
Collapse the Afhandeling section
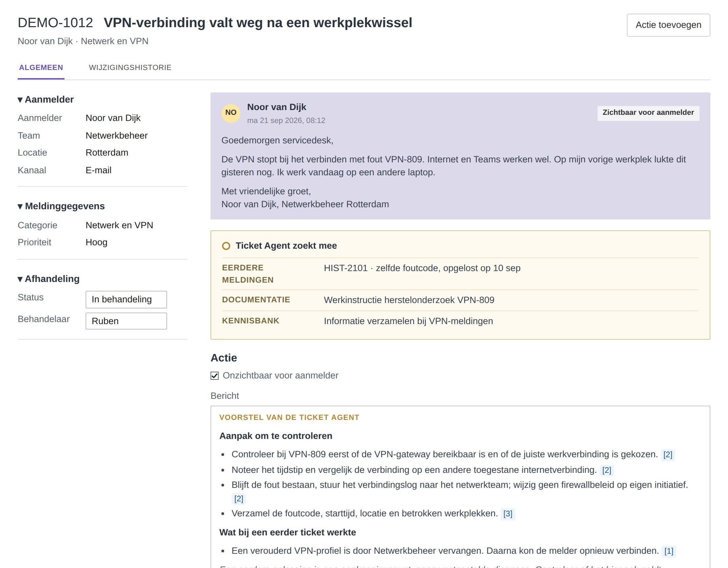tap(49, 279)
